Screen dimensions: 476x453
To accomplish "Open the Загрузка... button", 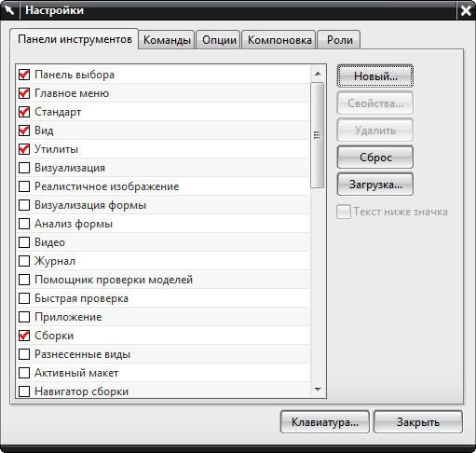I will point(375,185).
